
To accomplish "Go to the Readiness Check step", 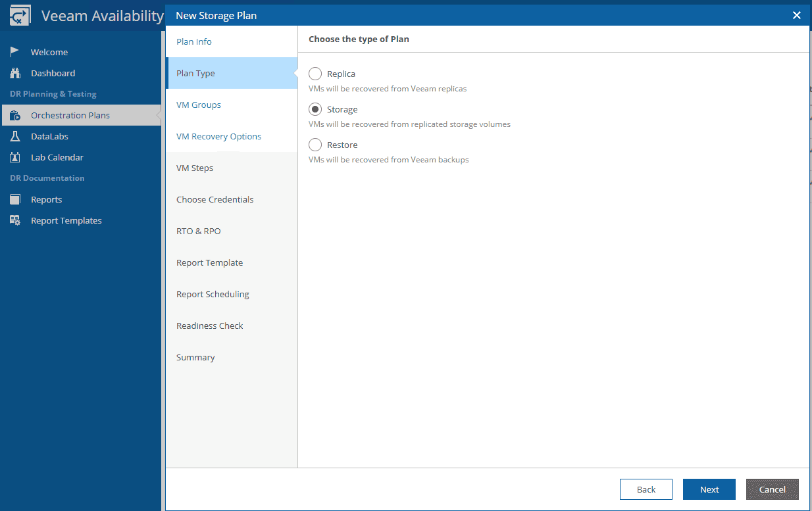I will 232,326.
